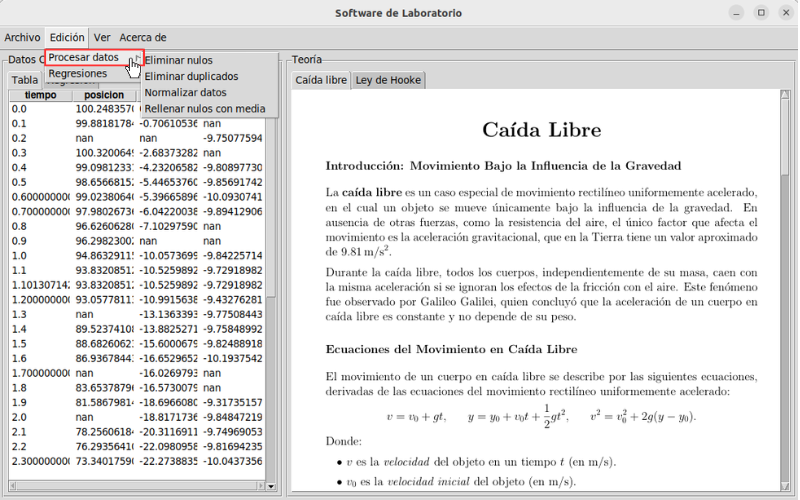Click the table scroll down arrow
This screenshot has width=800, height=500.
[271, 486]
